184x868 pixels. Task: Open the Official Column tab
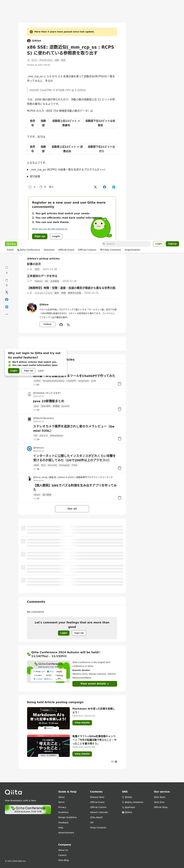click(87, 250)
